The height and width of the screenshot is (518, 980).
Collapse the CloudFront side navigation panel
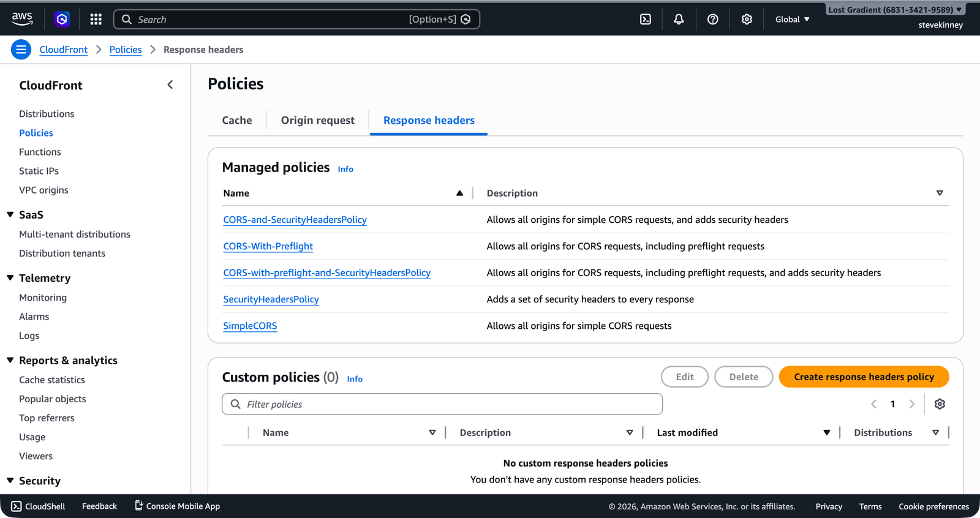point(170,85)
